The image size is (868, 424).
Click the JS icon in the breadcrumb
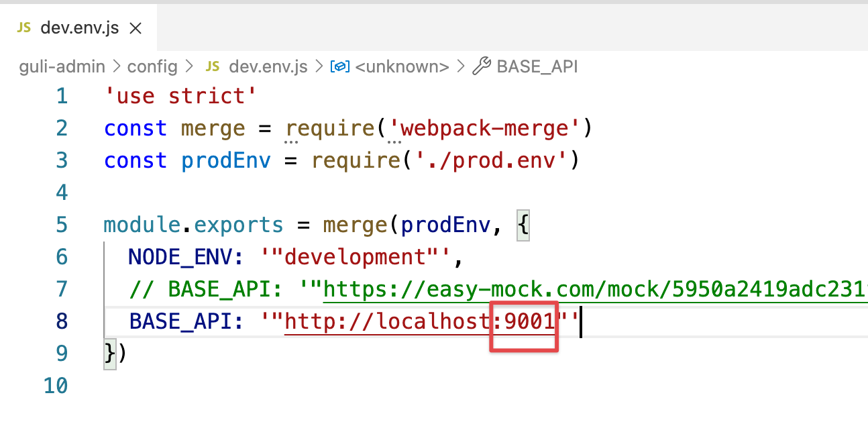[x=213, y=66]
